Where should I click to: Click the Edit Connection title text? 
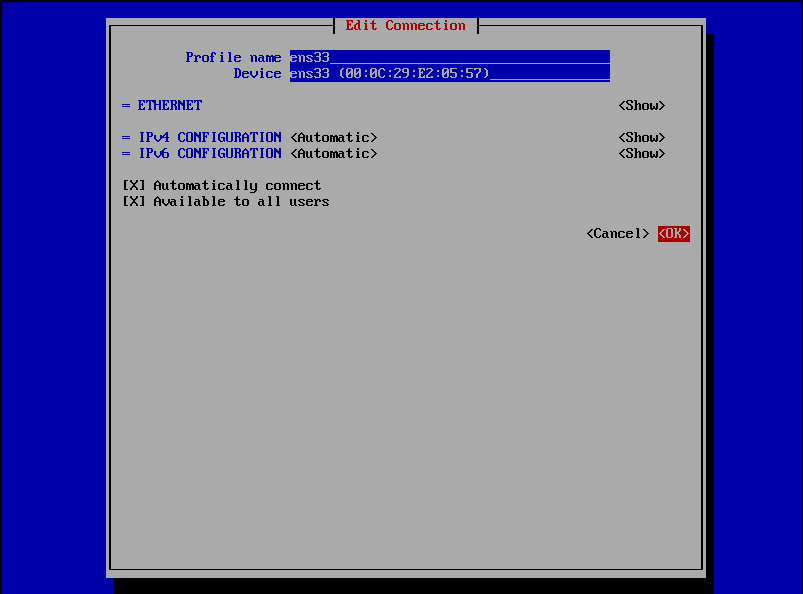coord(405,25)
